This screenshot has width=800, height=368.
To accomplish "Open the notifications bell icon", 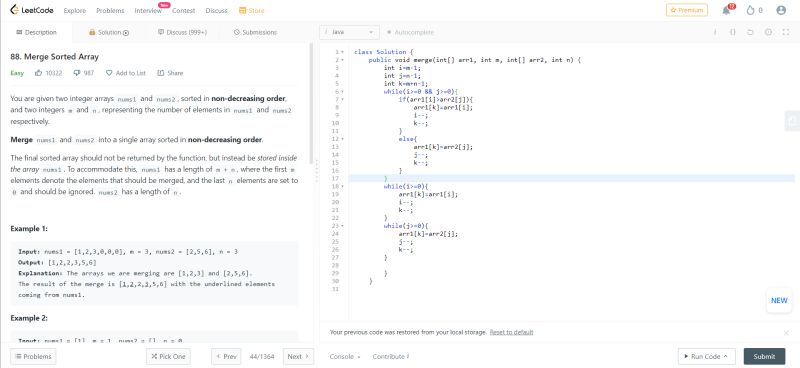I will coord(727,10).
